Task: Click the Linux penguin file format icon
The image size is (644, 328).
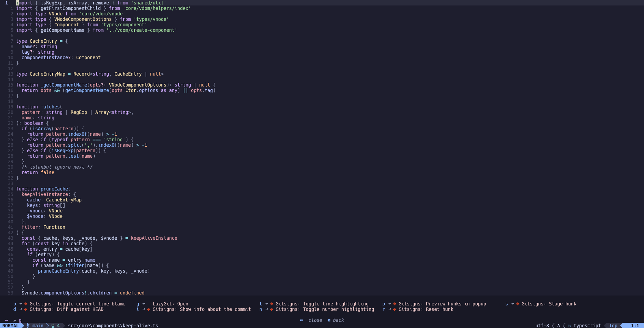Action: (x=559, y=326)
